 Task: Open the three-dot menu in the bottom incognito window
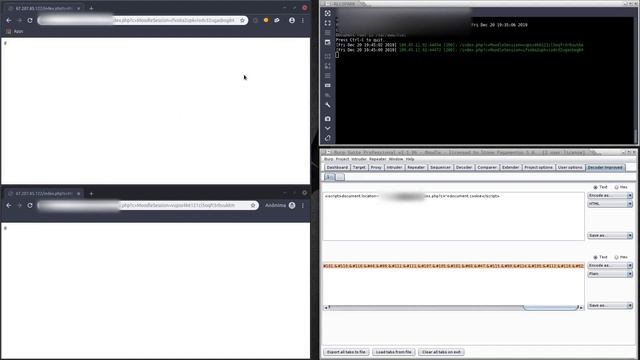(303, 205)
